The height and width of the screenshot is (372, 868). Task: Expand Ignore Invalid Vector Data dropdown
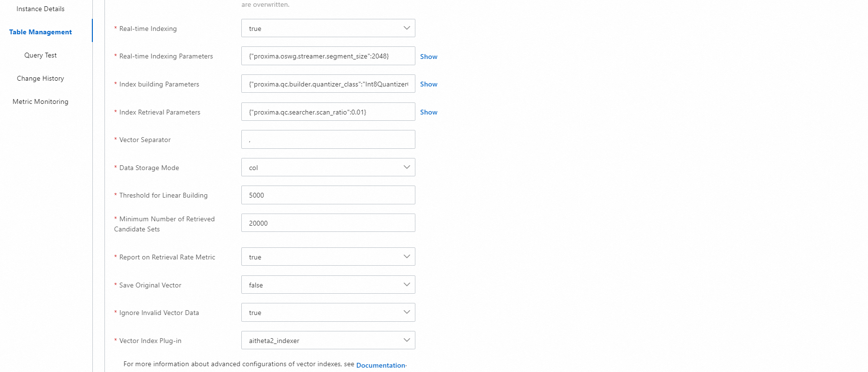[x=328, y=312]
